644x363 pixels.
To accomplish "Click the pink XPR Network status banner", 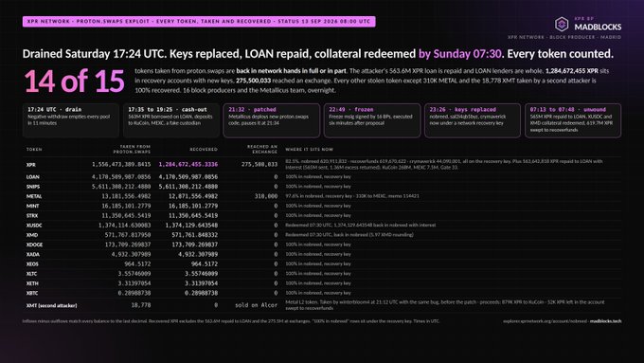I will click(x=199, y=22).
